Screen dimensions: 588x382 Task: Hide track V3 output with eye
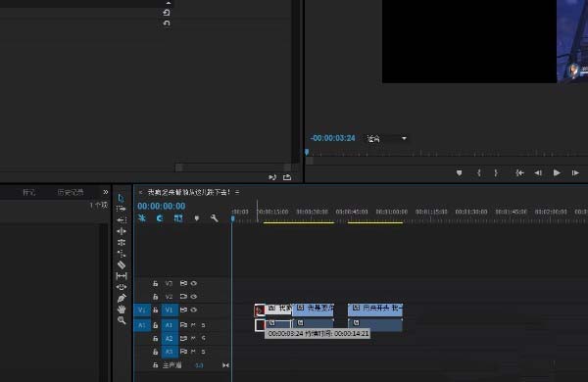tap(194, 283)
